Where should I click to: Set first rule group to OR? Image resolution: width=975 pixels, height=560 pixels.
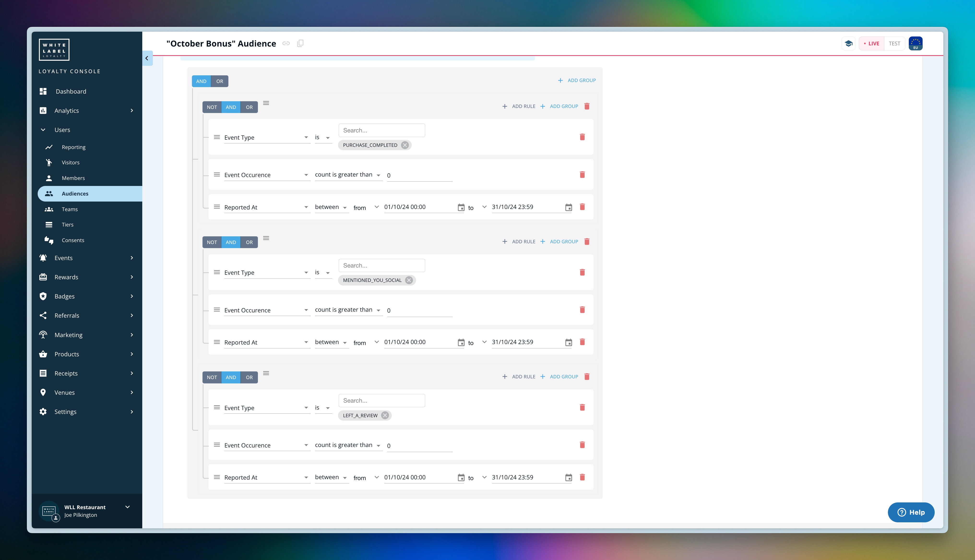(x=249, y=107)
